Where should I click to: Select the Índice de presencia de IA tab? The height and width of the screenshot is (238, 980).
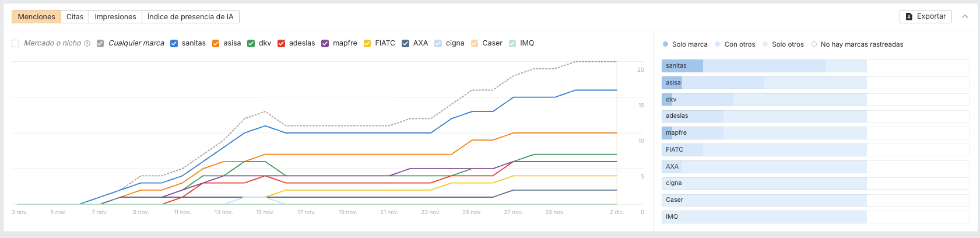coord(190,16)
